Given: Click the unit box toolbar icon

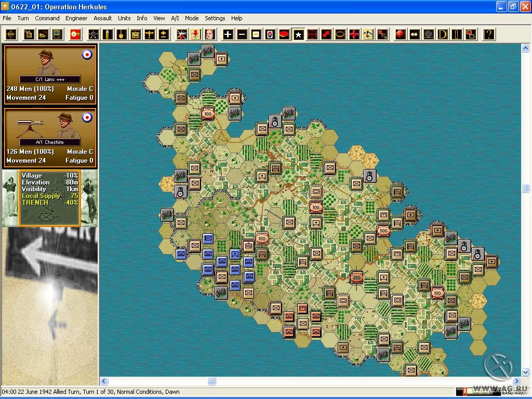Looking at the screenshot, I should pyautogui.click(x=136, y=34).
